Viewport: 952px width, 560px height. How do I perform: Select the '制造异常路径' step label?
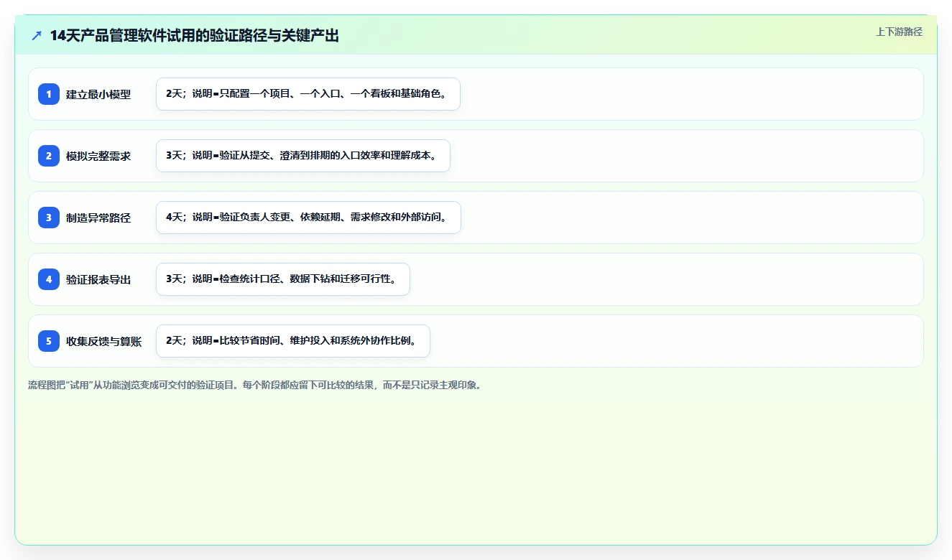tap(98, 218)
